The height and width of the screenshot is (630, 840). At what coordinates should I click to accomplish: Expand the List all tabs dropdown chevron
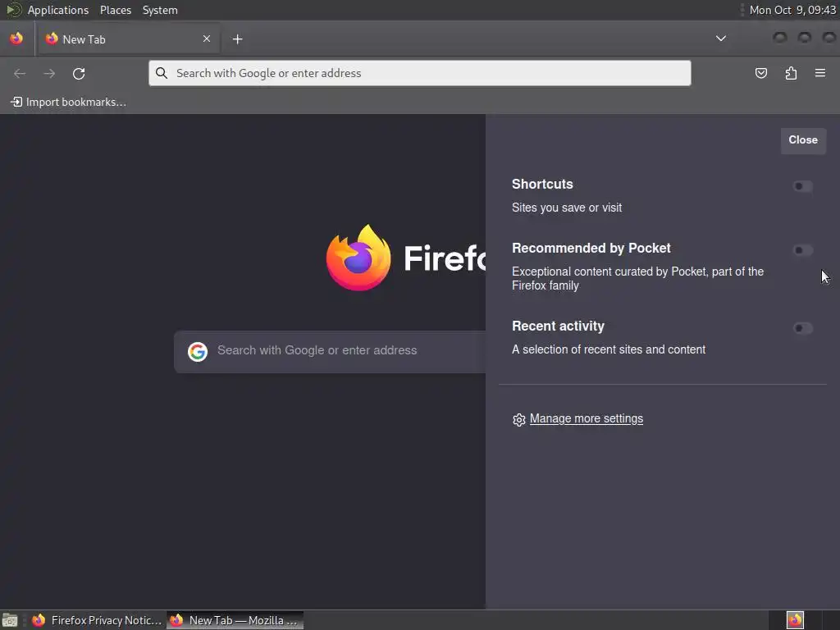(x=721, y=39)
